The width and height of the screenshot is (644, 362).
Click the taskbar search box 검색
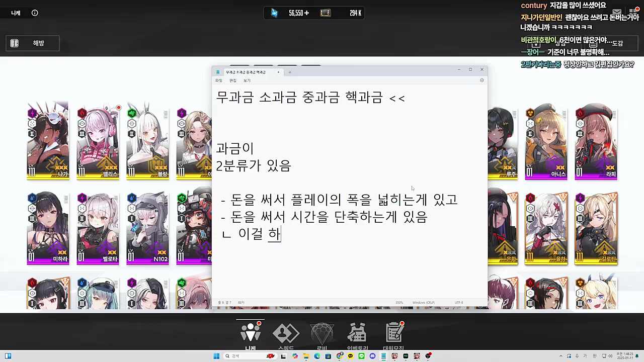[250, 356]
